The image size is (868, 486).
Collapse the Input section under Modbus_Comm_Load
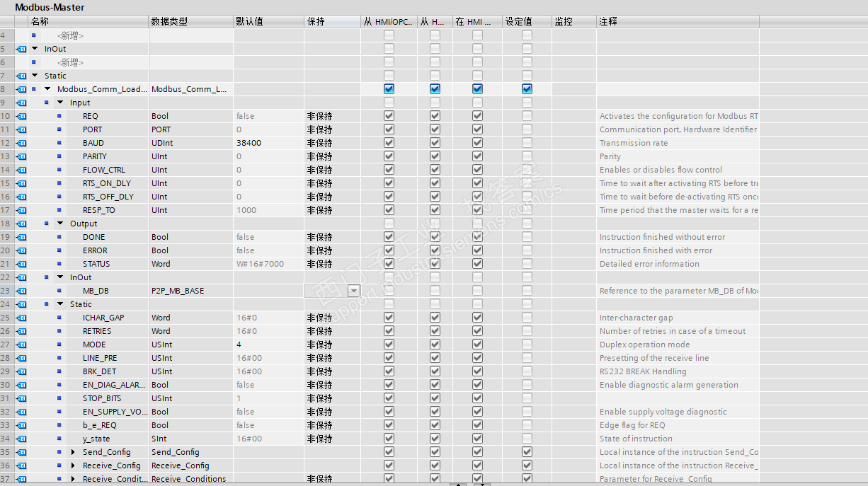pyautogui.click(x=60, y=103)
